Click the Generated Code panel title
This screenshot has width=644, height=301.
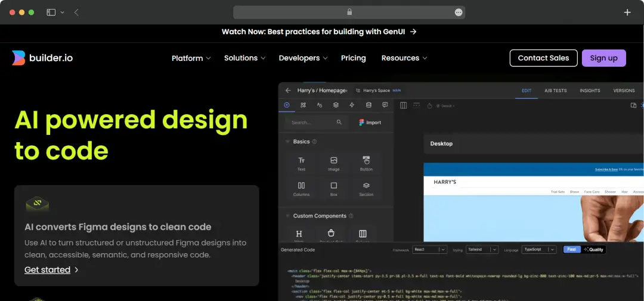pos(298,250)
